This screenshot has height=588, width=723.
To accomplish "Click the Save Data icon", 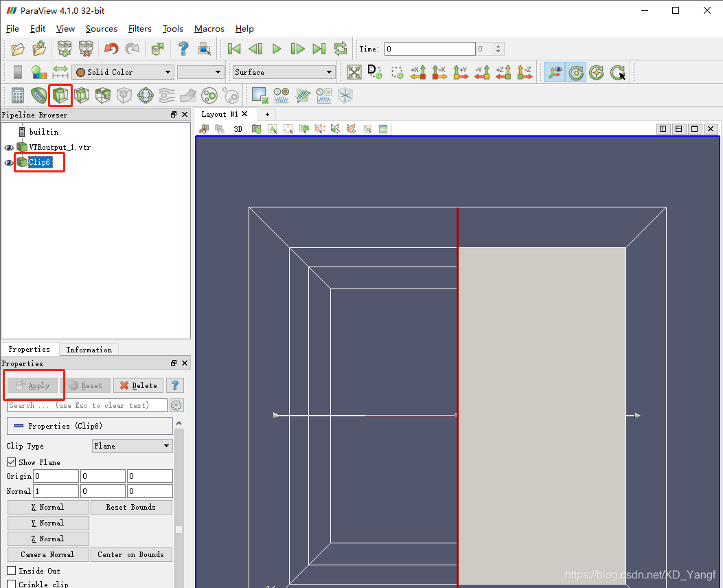I will pos(39,49).
